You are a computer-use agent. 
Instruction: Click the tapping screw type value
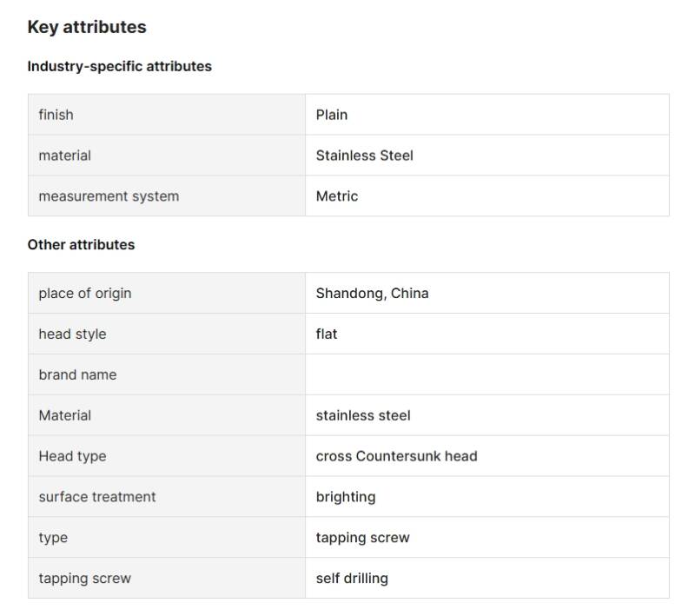(x=362, y=538)
